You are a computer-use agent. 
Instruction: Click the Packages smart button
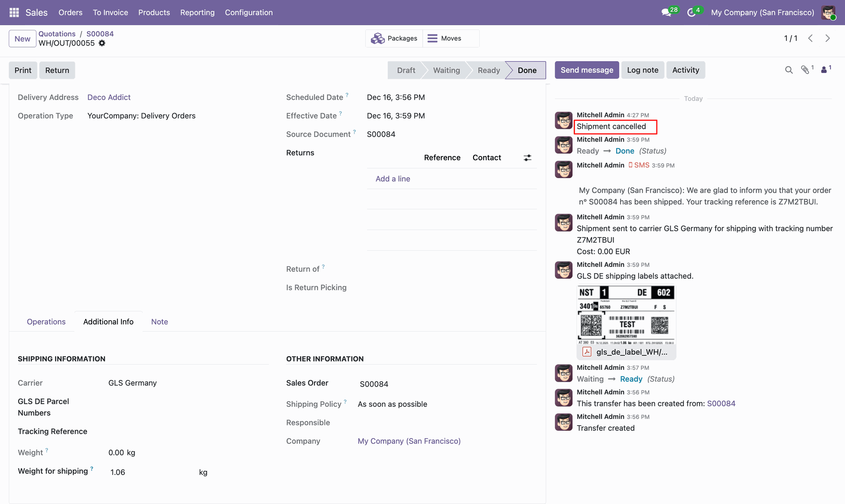pos(394,38)
